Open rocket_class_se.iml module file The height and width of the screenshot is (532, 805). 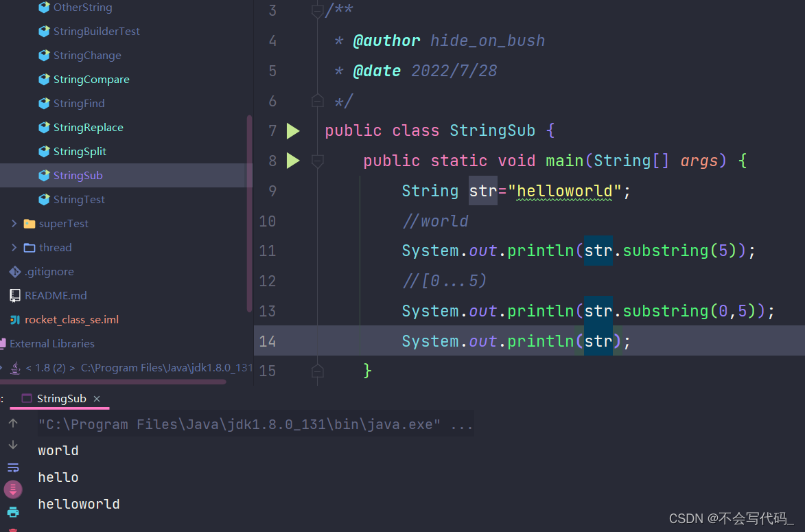[72, 319]
